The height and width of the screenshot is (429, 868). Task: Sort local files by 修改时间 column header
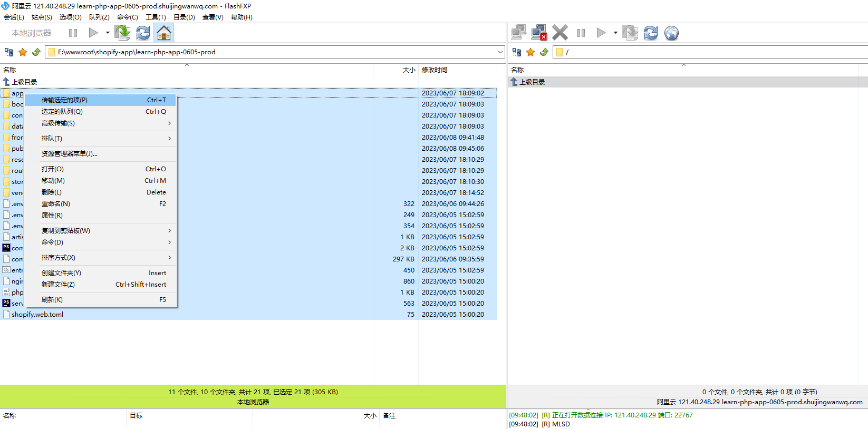pyautogui.click(x=435, y=70)
